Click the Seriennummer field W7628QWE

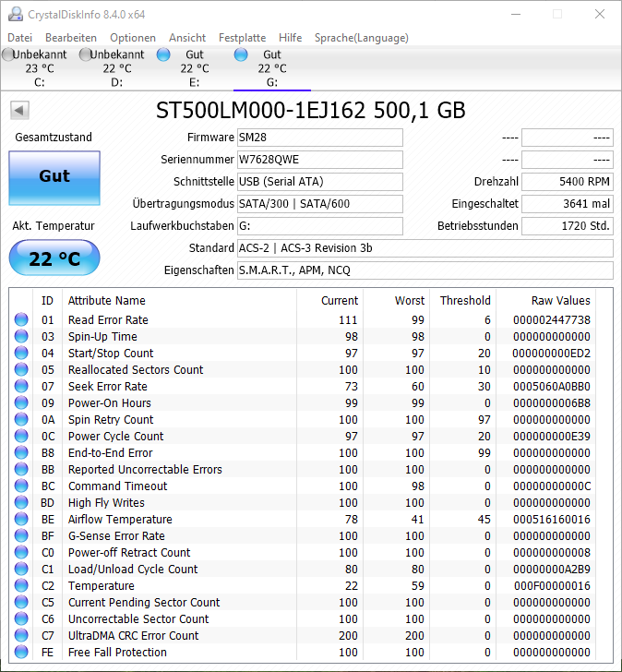(x=320, y=160)
